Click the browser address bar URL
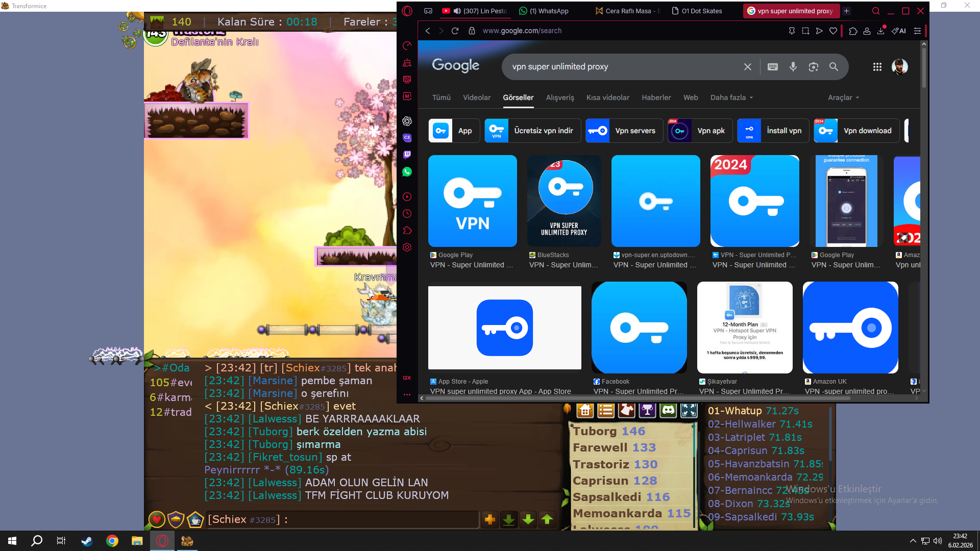980x551 pixels. [522, 31]
